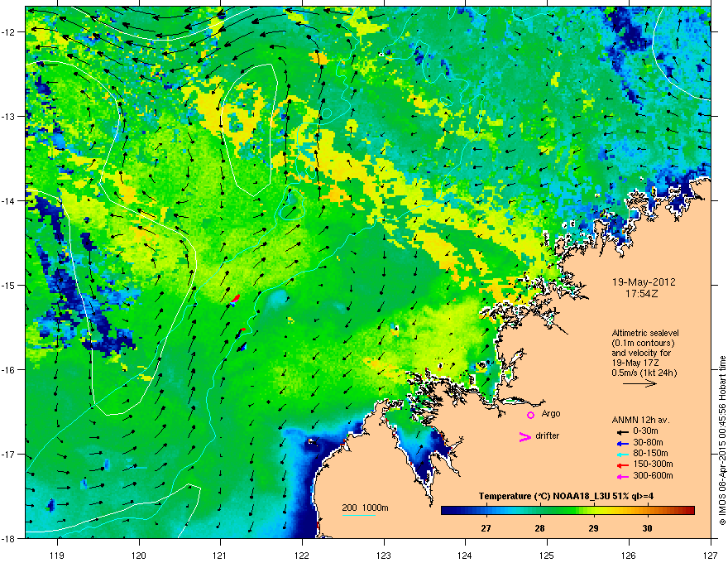Image resolution: width=728 pixels, height=563 pixels.
Task: Click the colorbar tick label 29
Action: (593, 528)
